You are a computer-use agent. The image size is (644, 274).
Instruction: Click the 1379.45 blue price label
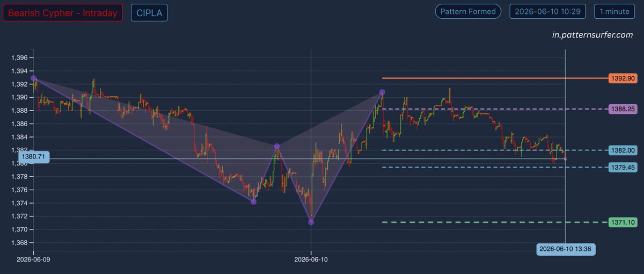click(x=623, y=168)
